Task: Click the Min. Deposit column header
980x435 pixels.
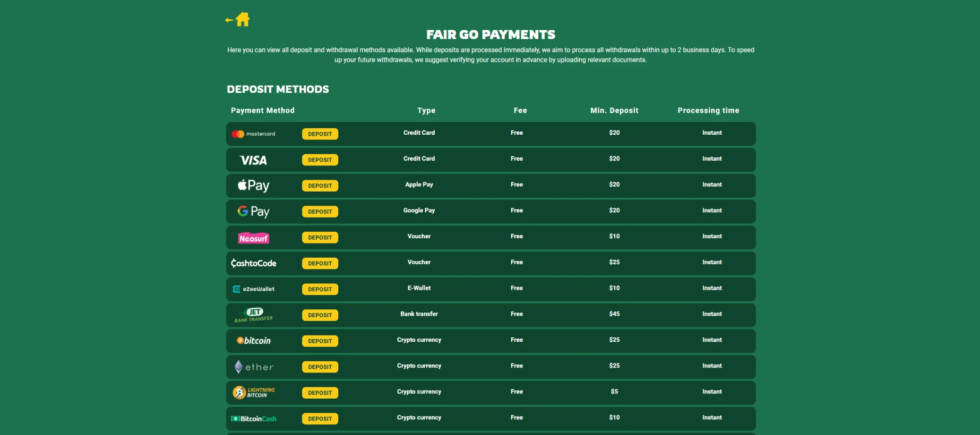Action: point(614,111)
